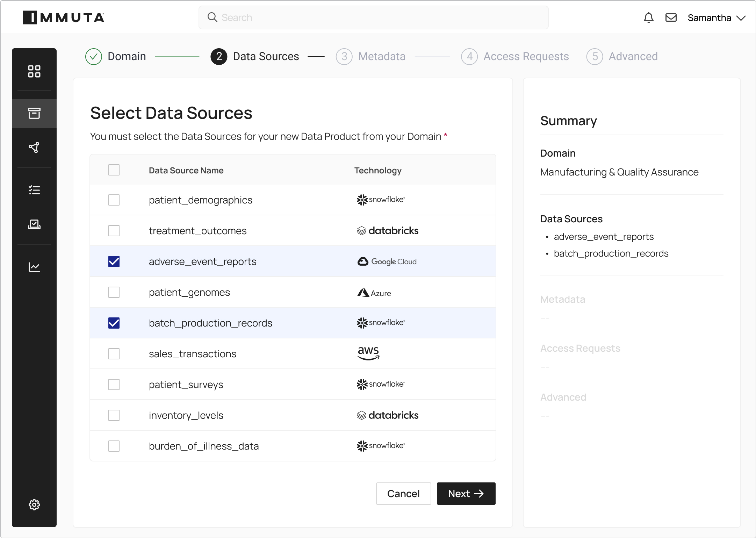
Task: Click the notification bell icon
Action: (648, 17)
